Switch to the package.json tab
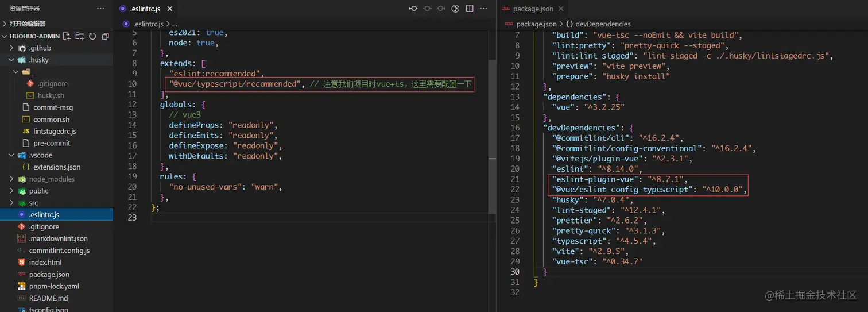Screen dimensions: 868x312 532,9
